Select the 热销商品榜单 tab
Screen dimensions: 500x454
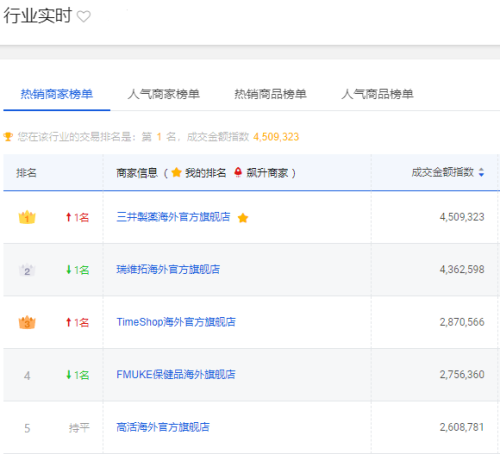tap(270, 94)
